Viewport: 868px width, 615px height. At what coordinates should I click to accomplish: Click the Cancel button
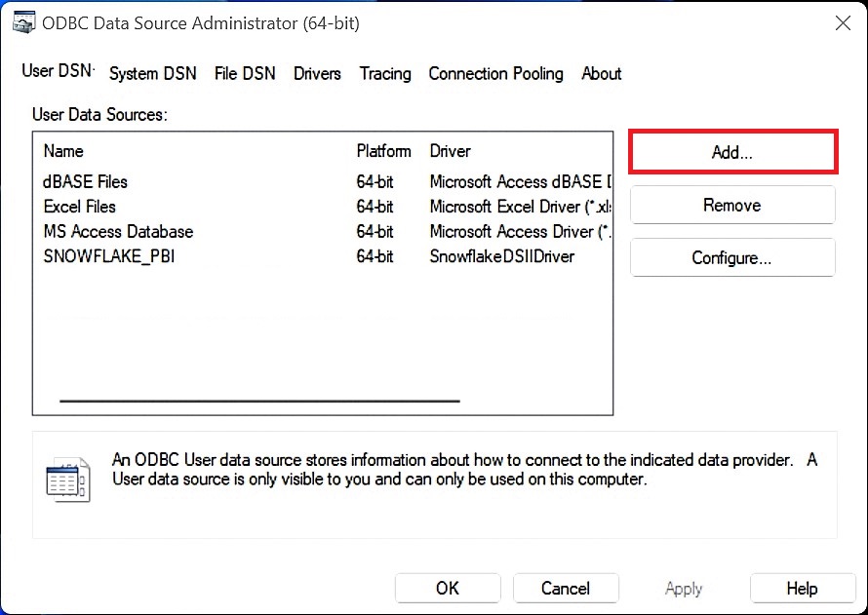[x=566, y=588]
